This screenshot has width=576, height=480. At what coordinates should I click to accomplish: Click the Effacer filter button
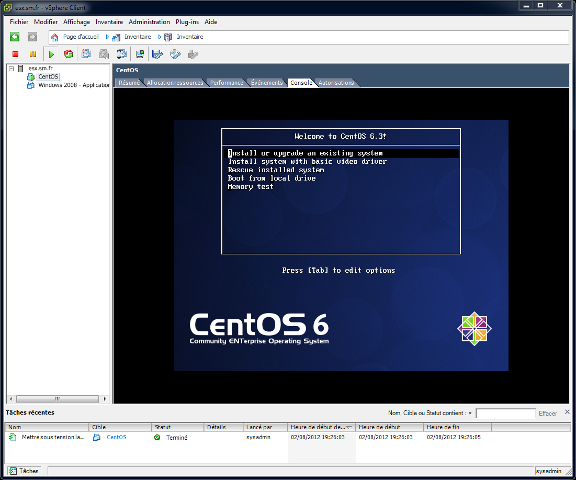(547, 414)
